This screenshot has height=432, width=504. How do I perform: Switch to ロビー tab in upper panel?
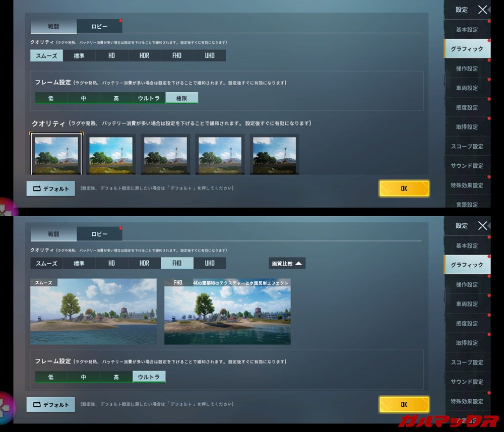(x=99, y=26)
